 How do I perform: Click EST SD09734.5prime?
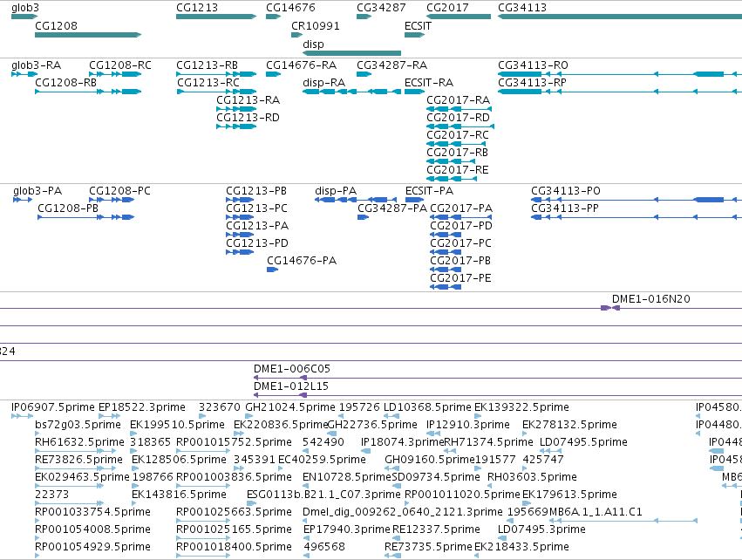coord(436,477)
